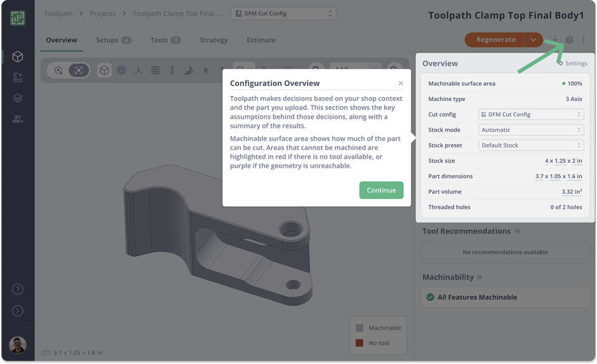597x364 pixels.
Task: Open the team members icon in sidebar
Action: tap(18, 118)
